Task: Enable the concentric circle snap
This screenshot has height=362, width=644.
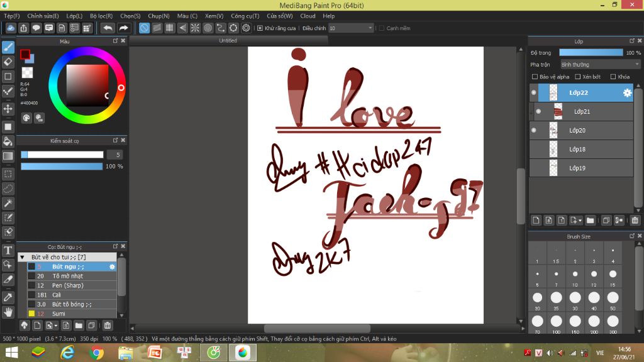Action: click(x=208, y=28)
